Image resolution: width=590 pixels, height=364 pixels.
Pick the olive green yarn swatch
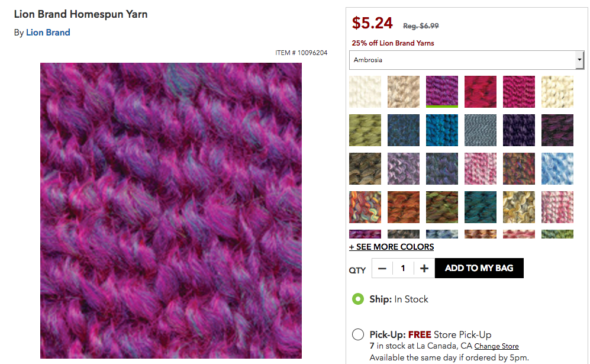pos(365,130)
